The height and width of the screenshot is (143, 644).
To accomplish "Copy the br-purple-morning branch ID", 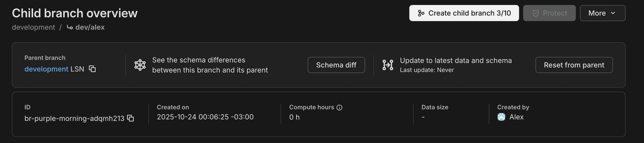I will [130, 118].
